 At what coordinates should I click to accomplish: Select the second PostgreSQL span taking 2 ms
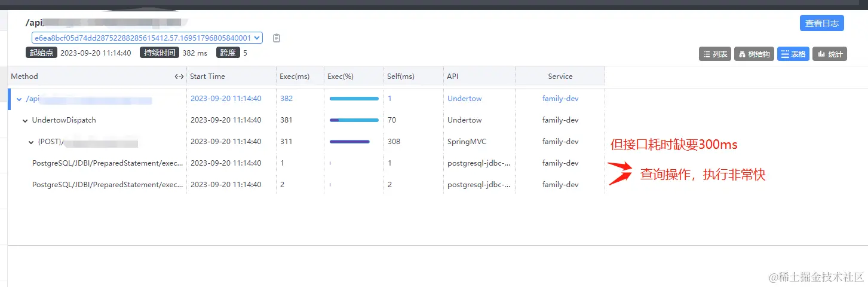pyautogui.click(x=108, y=185)
